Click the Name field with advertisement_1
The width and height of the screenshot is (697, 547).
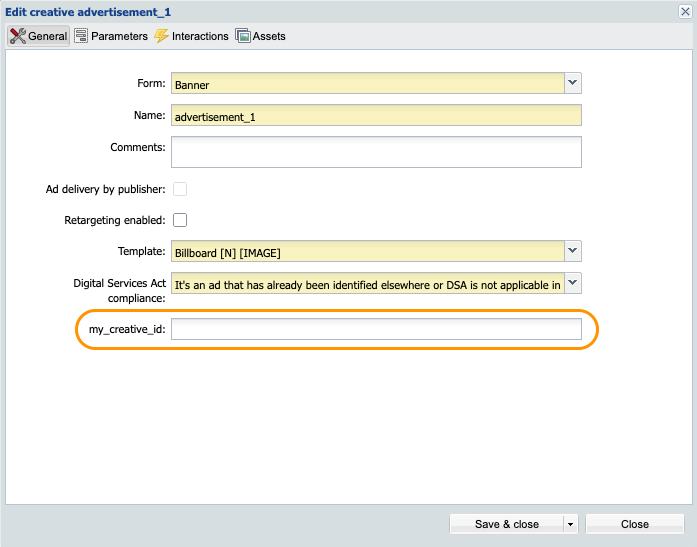[376, 115]
